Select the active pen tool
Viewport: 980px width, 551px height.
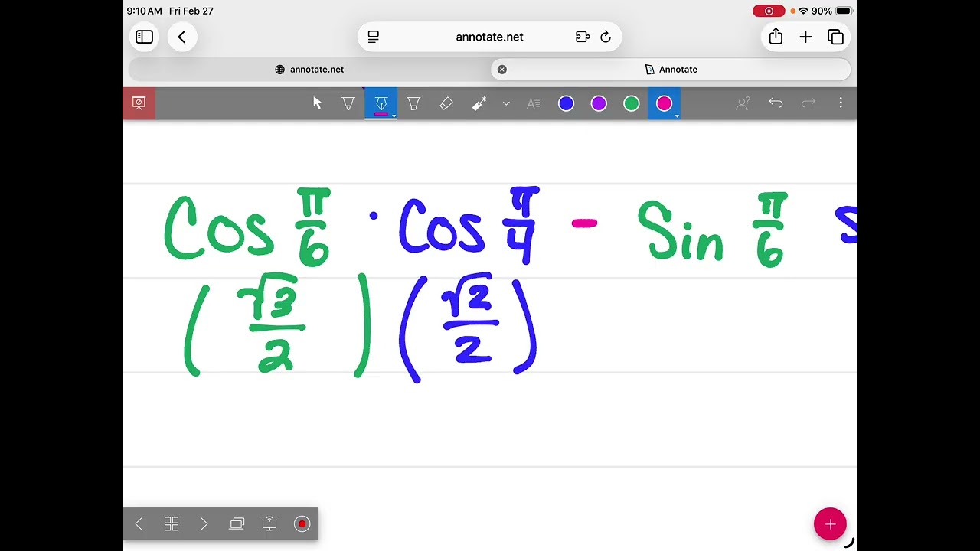(381, 103)
